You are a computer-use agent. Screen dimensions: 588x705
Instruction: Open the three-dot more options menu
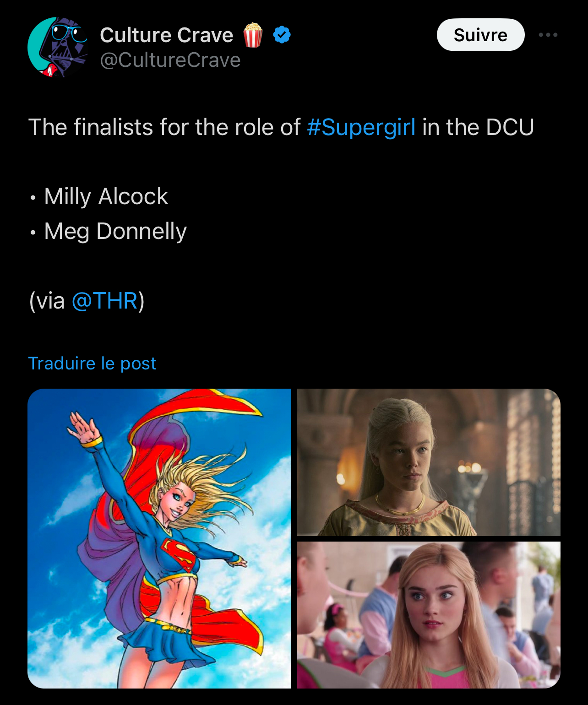point(548,35)
